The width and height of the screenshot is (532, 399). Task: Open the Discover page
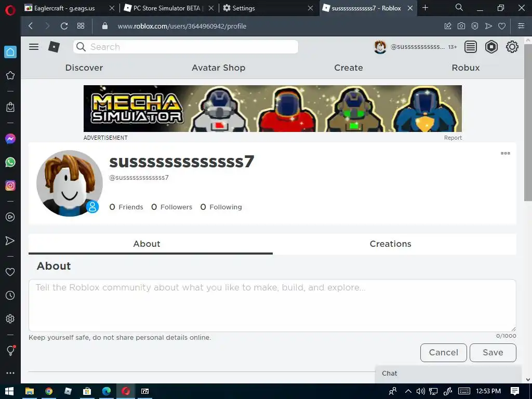tap(84, 68)
